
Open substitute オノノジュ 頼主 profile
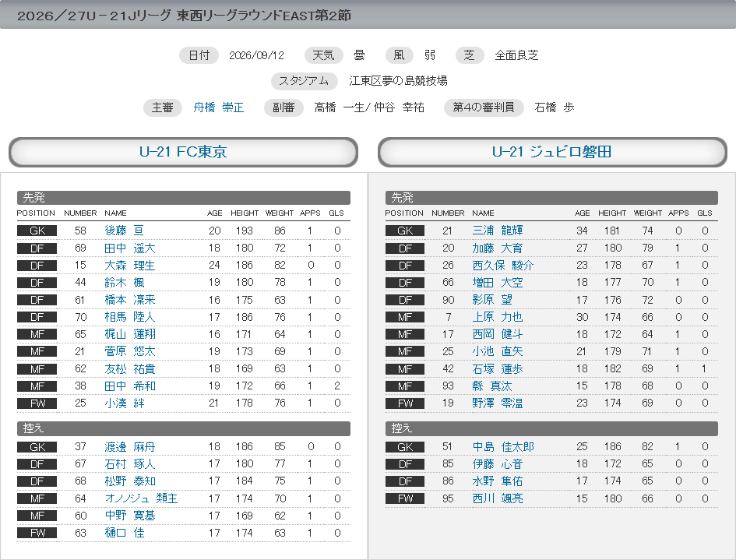pyautogui.click(x=141, y=498)
